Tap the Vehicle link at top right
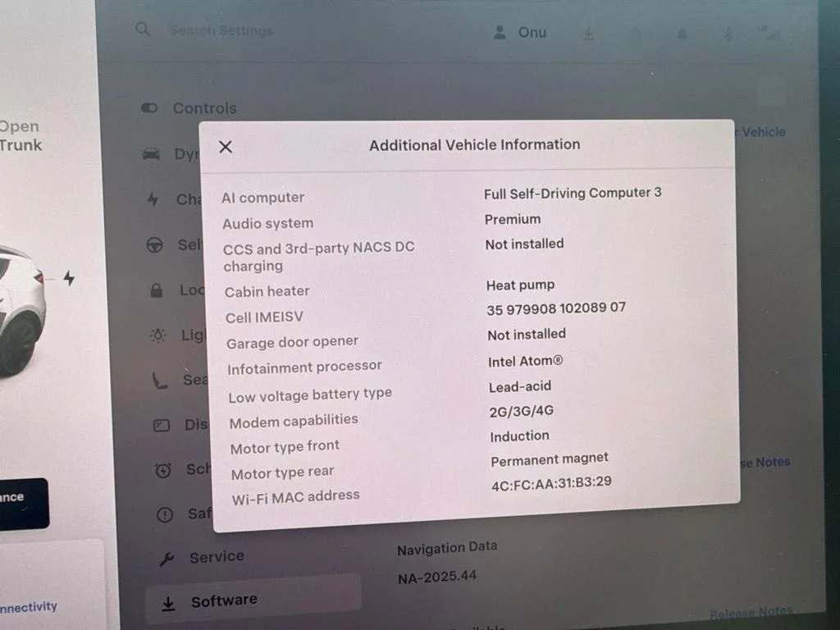This screenshot has width=840, height=630. tap(761, 132)
